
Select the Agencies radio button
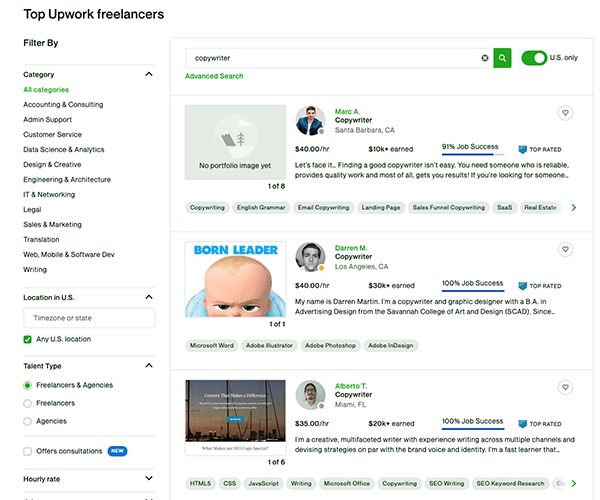28,421
